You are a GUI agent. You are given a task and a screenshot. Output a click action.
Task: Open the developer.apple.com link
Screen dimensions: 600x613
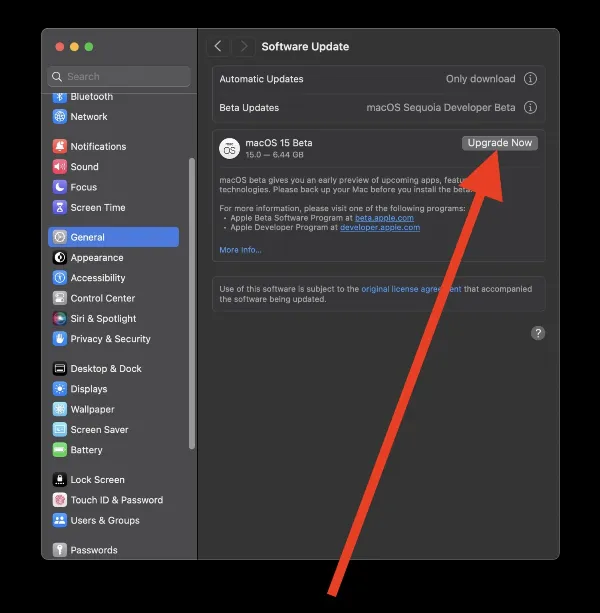(380, 227)
